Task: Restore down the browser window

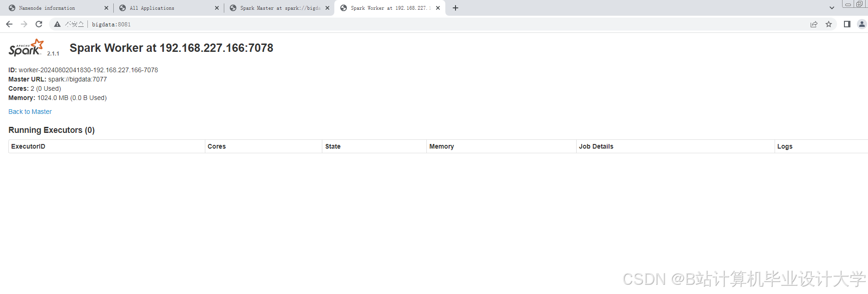Action: [x=859, y=4]
